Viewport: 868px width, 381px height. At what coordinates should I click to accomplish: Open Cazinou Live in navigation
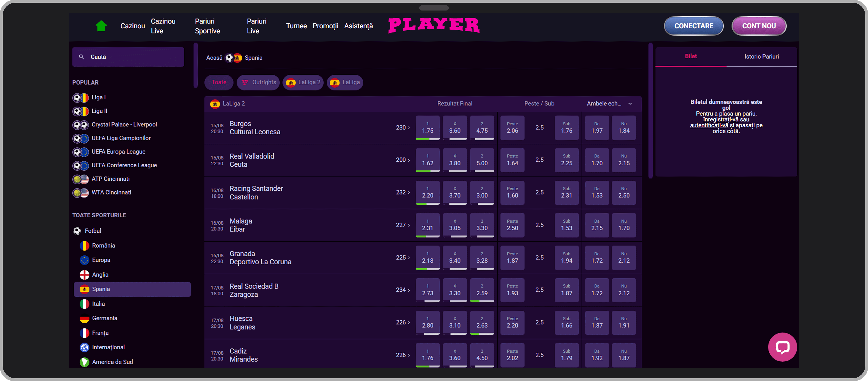pyautogui.click(x=163, y=26)
